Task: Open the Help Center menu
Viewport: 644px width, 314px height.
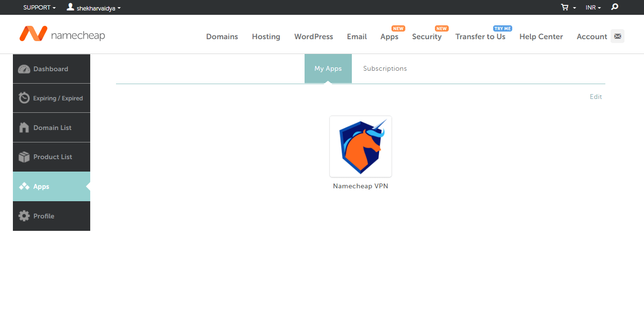Action: coord(541,36)
